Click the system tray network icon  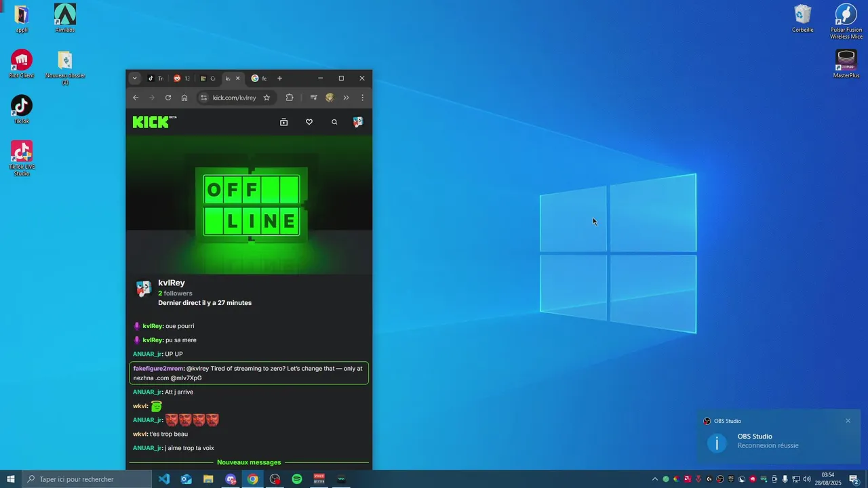pos(796,479)
